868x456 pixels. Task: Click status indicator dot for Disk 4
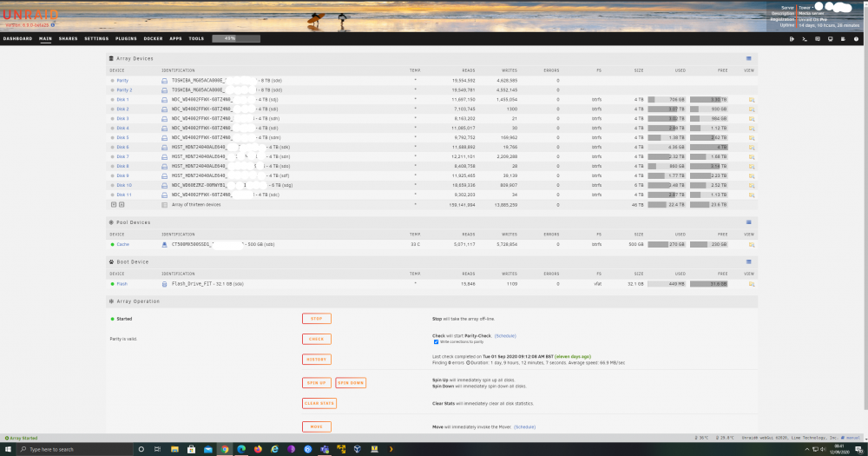click(112, 128)
